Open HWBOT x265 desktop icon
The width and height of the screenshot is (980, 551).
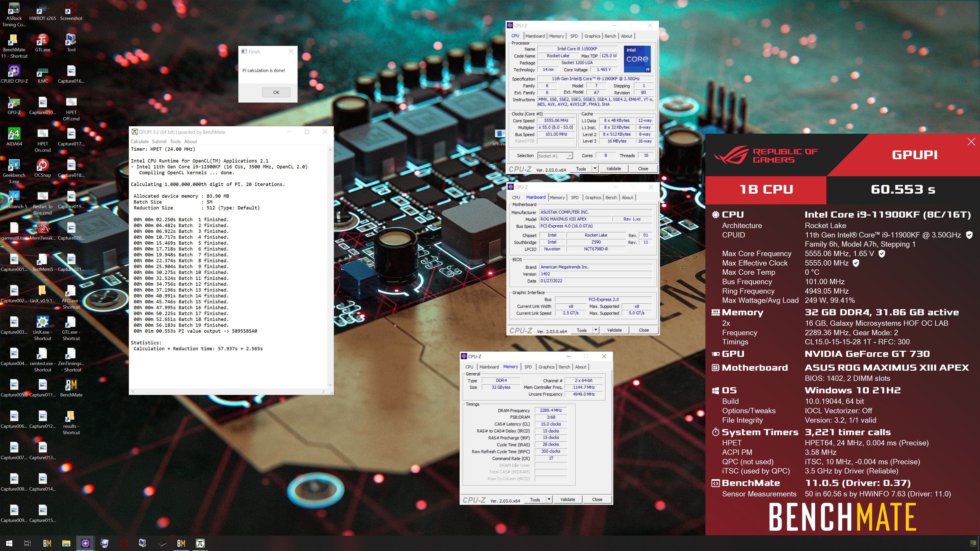point(43,11)
